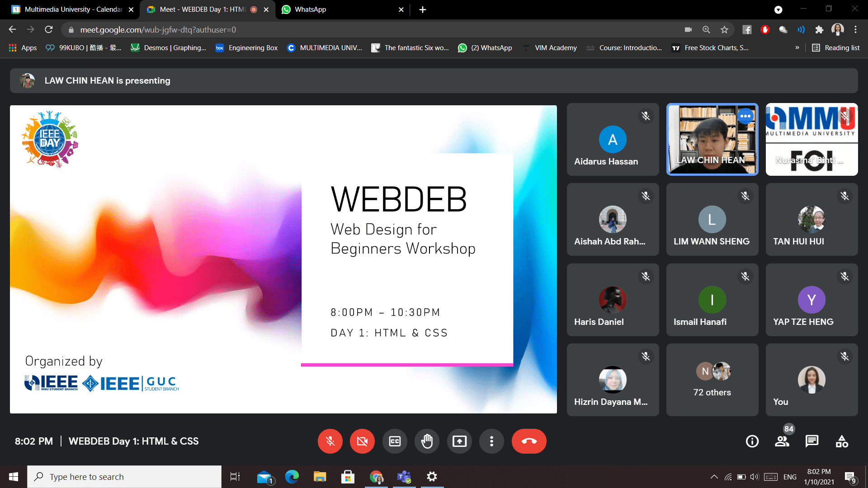Select YAP TZE HENG's participant tile
Image resolution: width=868 pixels, height=488 pixels.
click(x=811, y=300)
